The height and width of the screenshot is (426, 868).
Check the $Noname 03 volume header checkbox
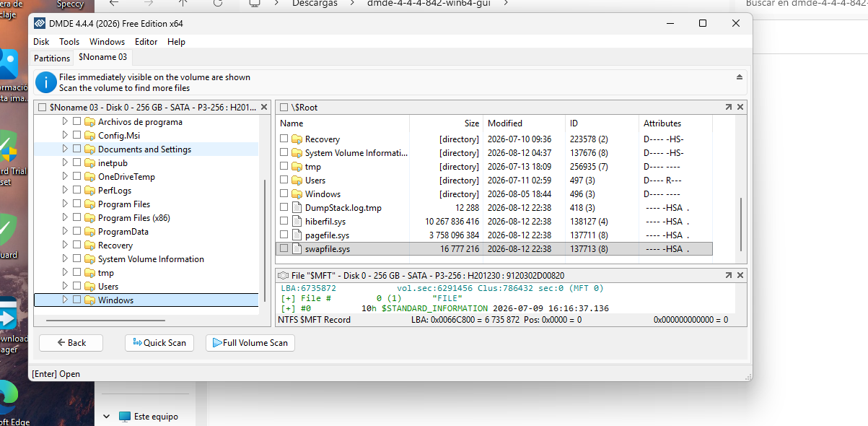[42, 108]
